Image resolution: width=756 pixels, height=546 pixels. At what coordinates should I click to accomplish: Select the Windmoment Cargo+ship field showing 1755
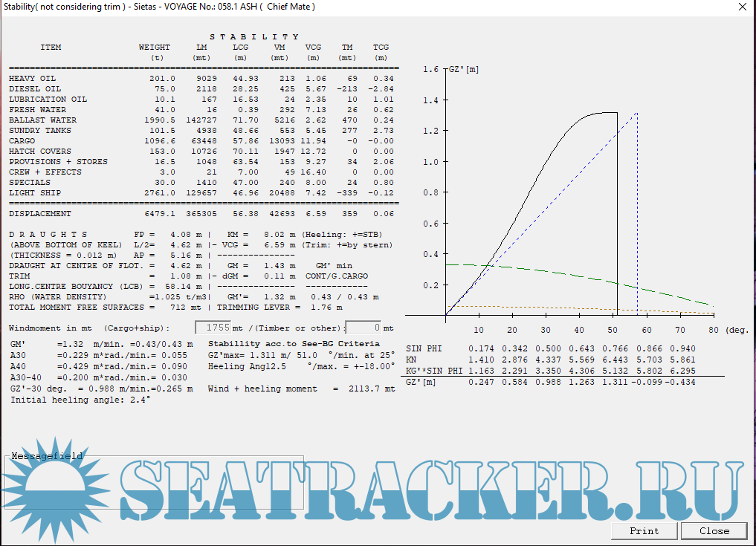click(x=213, y=328)
